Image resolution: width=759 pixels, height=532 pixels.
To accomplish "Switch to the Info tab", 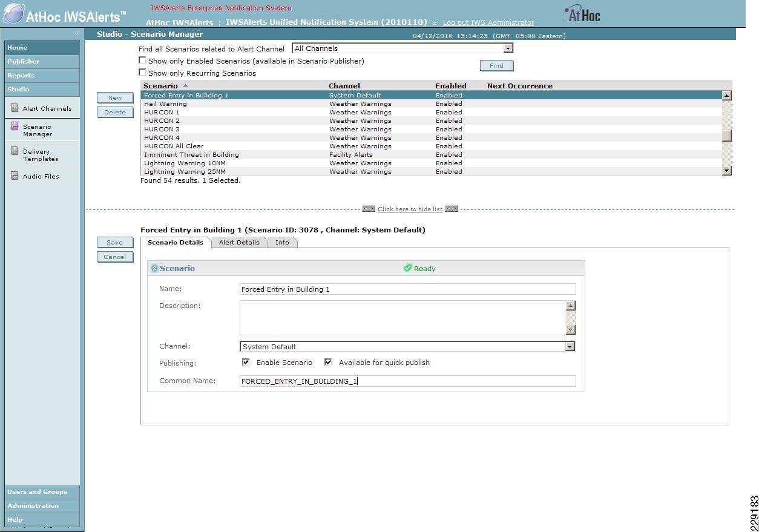I will [x=282, y=242].
